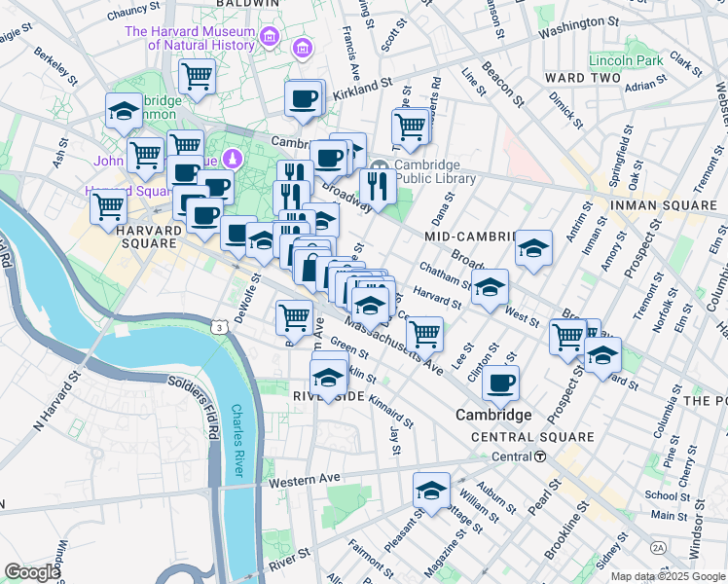Open the Google logo link
Screen dimensions: 728x584
31,572
